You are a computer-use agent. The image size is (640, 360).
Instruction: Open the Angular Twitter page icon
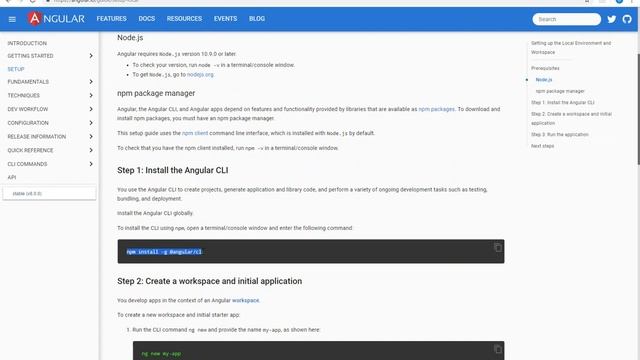click(611, 19)
